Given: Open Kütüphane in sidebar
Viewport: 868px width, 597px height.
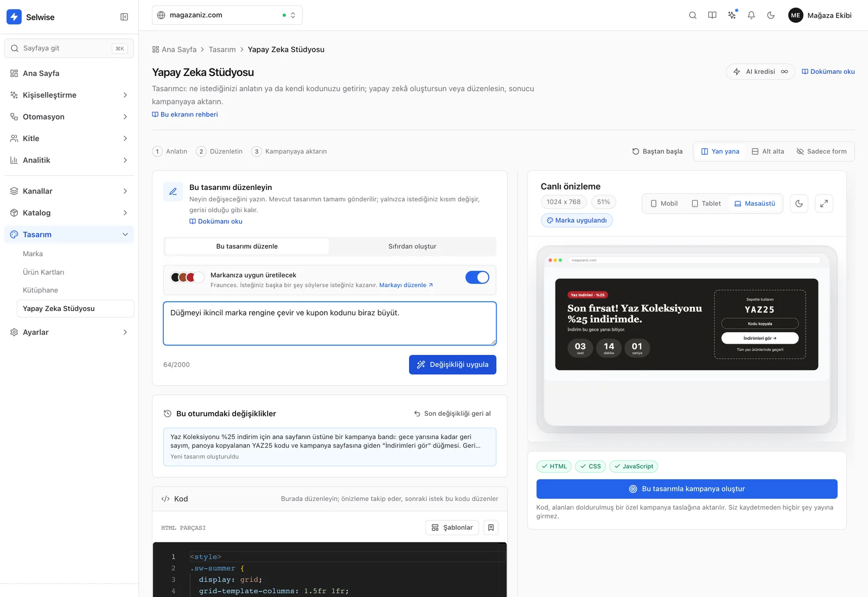Looking at the screenshot, I should 40,290.
